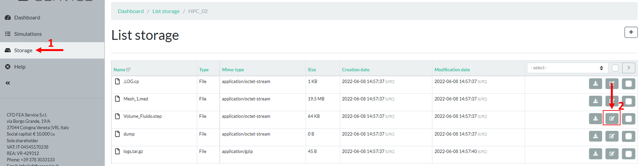Image resolution: width=644 pixels, height=166 pixels.
Task: Click edit icon for Volume_Fluido.step
Action: click(x=611, y=119)
